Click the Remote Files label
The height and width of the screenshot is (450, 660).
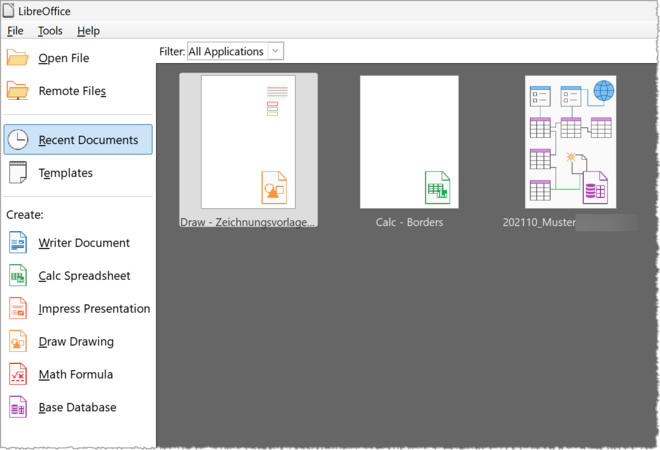(72, 91)
